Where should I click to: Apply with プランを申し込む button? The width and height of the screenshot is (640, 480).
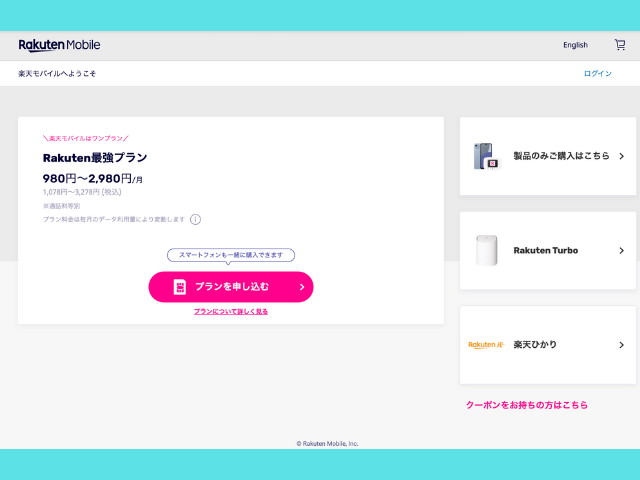(x=231, y=287)
